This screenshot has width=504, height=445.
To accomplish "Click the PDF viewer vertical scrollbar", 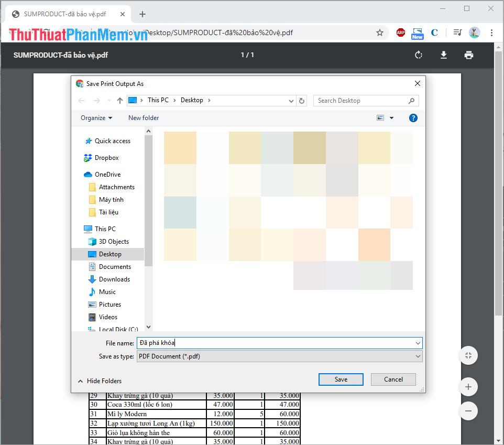I will click(x=498, y=183).
